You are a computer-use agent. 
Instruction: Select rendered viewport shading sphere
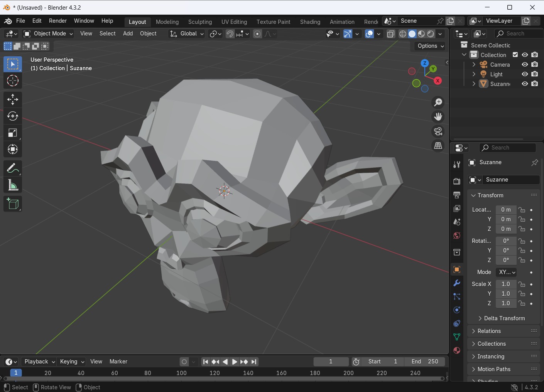click(431, 34)
